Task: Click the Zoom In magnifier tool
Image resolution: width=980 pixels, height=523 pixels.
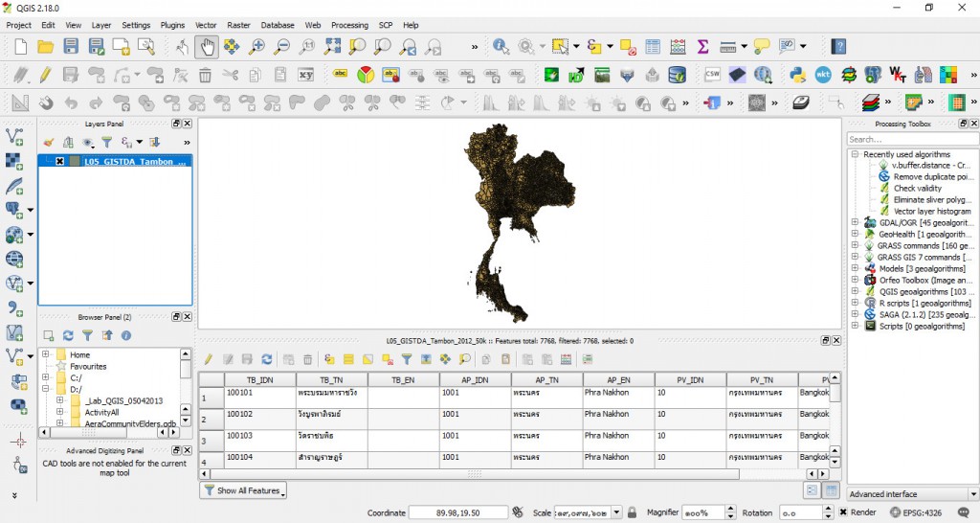Action: click(x=256, y=46)
